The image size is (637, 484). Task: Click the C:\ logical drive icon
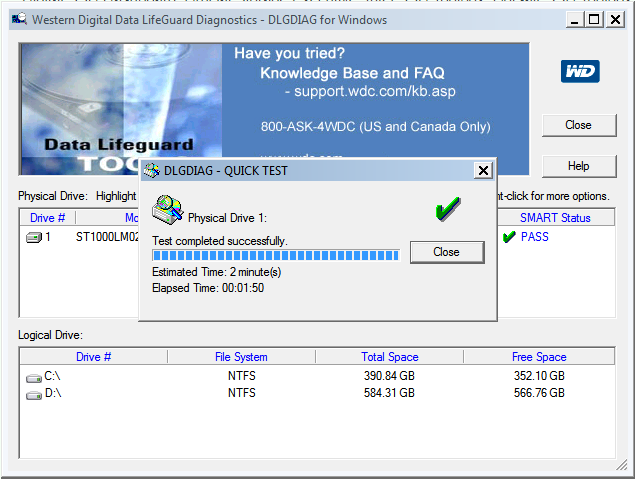point(34,378)
